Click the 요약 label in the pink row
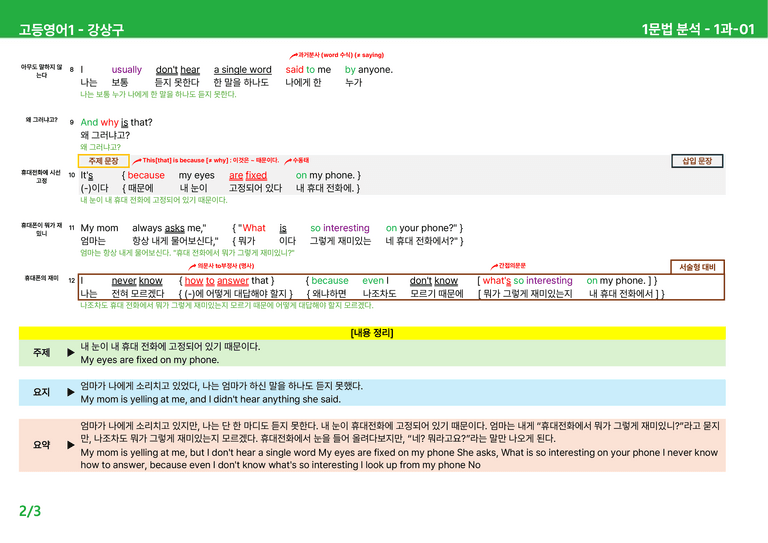The width and height of the screenshot is (768, 543). (42, 445)
